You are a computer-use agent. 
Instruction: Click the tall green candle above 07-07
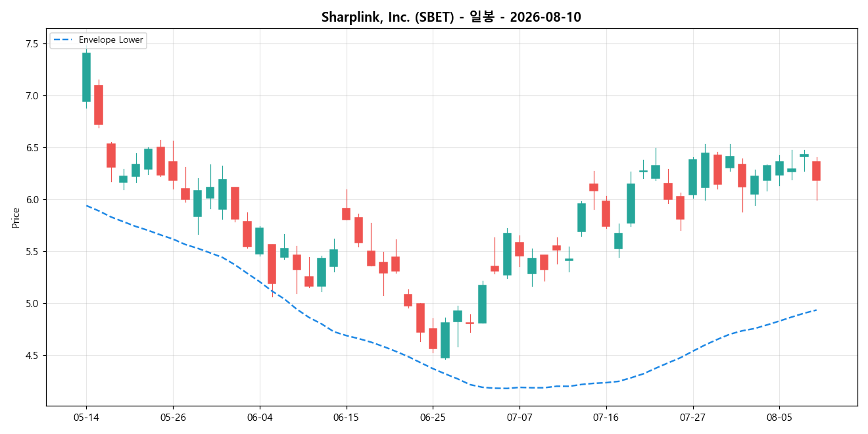507,254
